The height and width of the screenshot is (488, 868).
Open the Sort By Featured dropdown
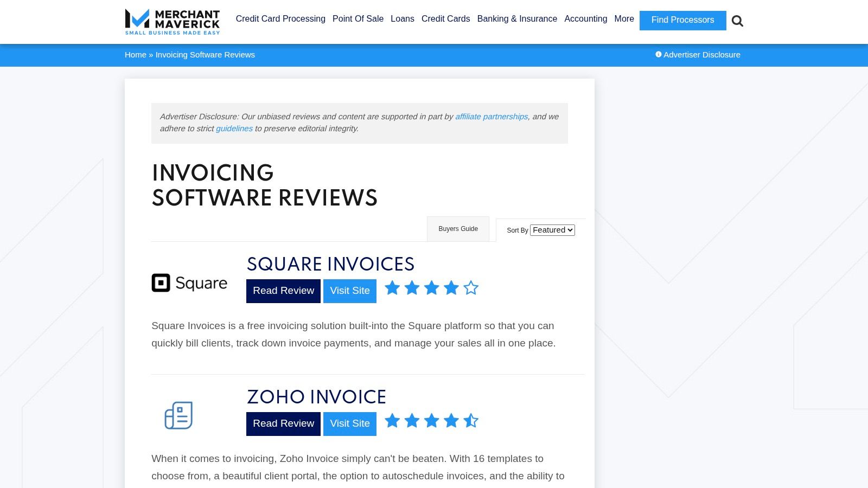coord(552,230)
